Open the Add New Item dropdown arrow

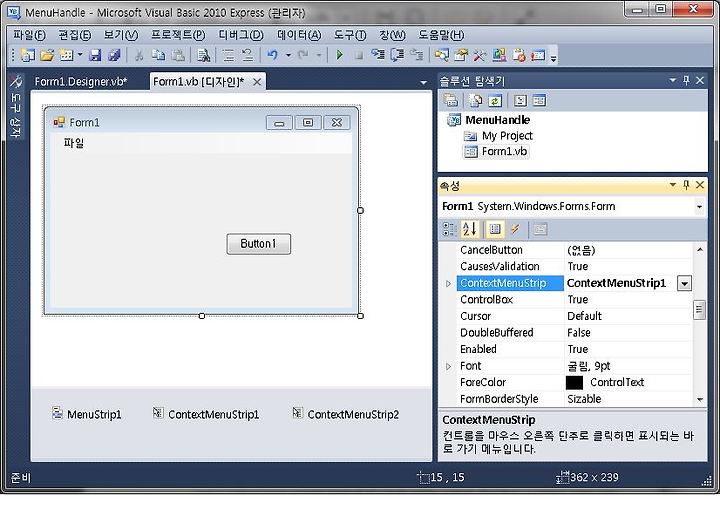80,56
